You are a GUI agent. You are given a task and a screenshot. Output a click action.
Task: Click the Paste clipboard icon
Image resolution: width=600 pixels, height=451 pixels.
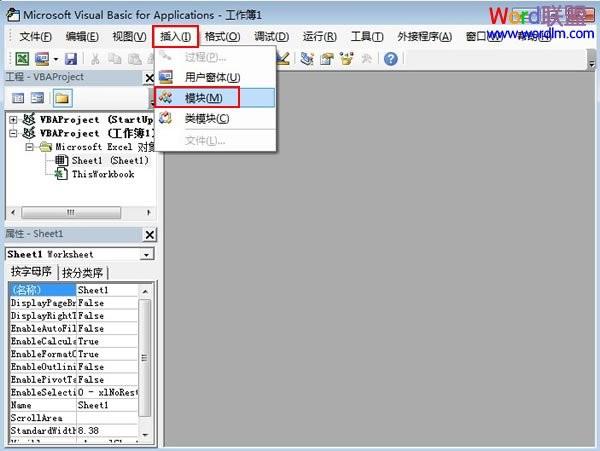point(135,59)
